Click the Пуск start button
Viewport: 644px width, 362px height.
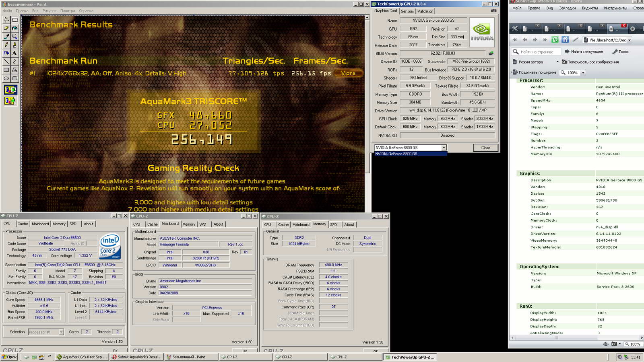pyautogui.click(x=10, y=357)
